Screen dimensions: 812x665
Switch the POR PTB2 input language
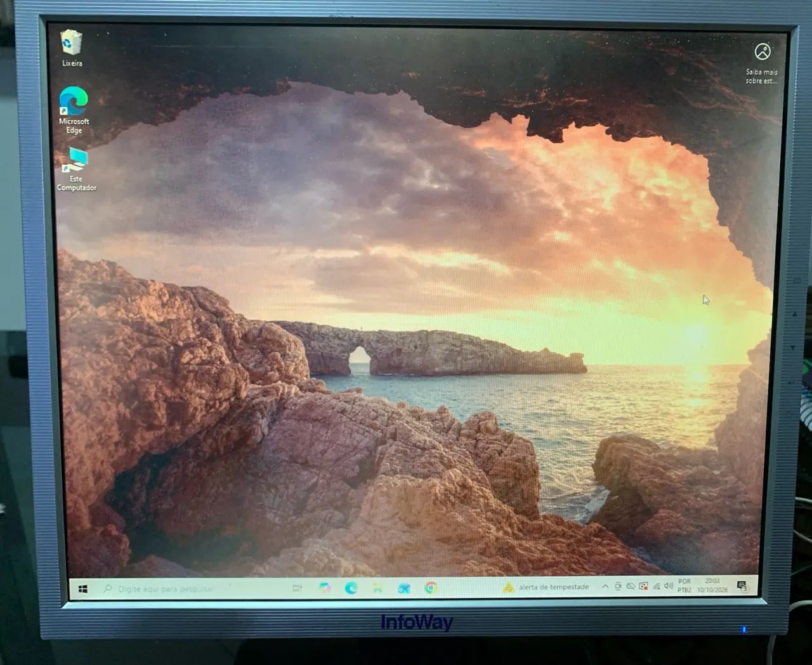(x=684, y=585)
